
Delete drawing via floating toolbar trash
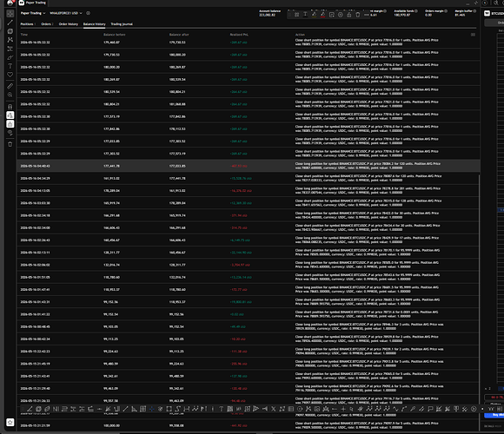[358, 15]
